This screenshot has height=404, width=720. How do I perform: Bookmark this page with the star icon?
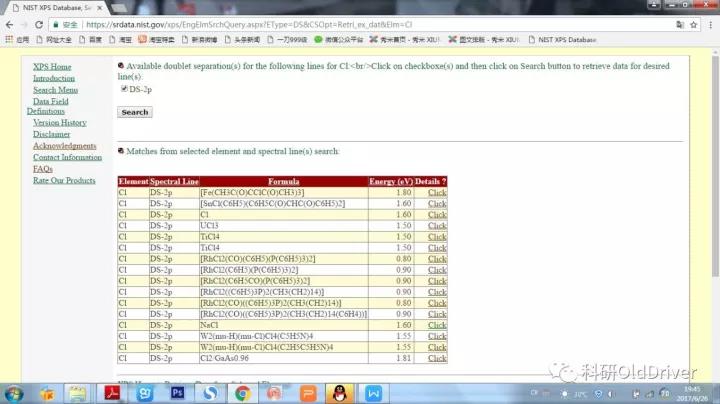pyautogui.click(x=689, y=23)
